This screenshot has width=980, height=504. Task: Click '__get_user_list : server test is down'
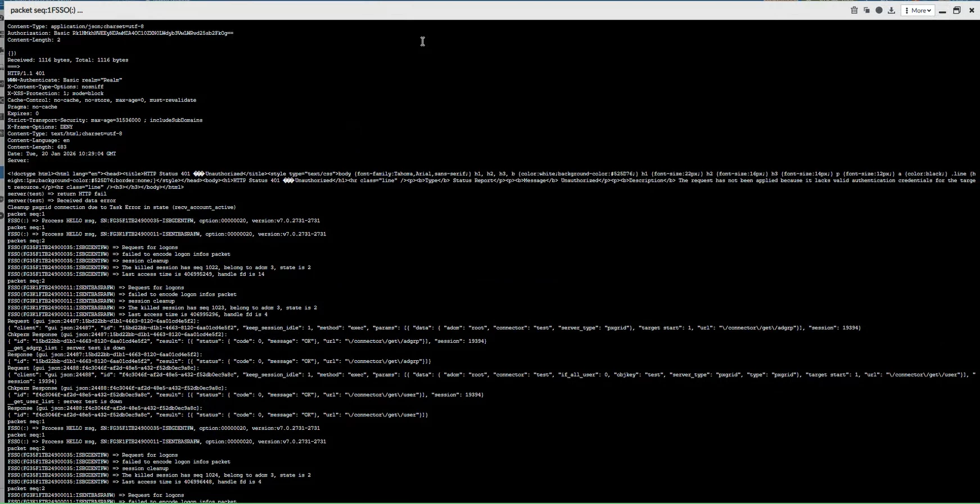coord(65,402)
